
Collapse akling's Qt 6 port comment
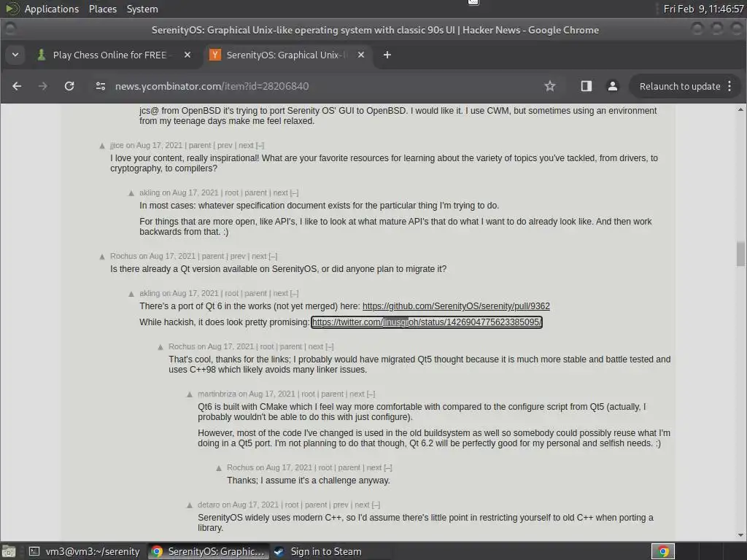pos(294,293)
